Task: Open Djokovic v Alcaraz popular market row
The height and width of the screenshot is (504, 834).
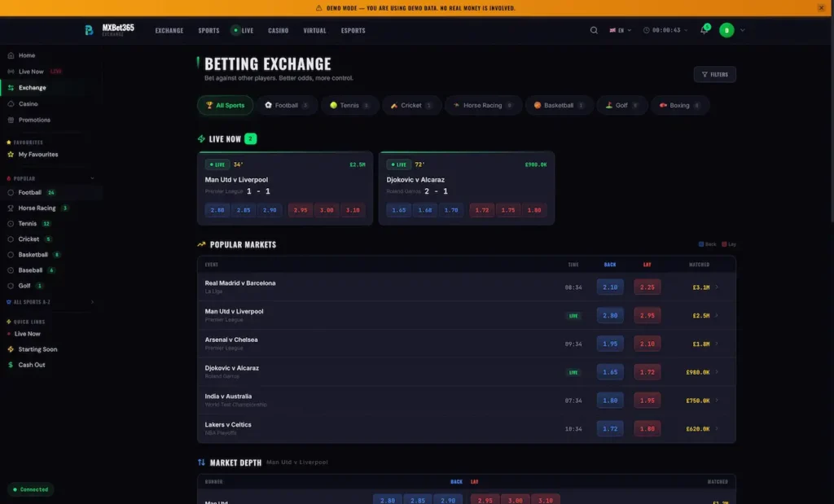Action: (x=467, y=372)
